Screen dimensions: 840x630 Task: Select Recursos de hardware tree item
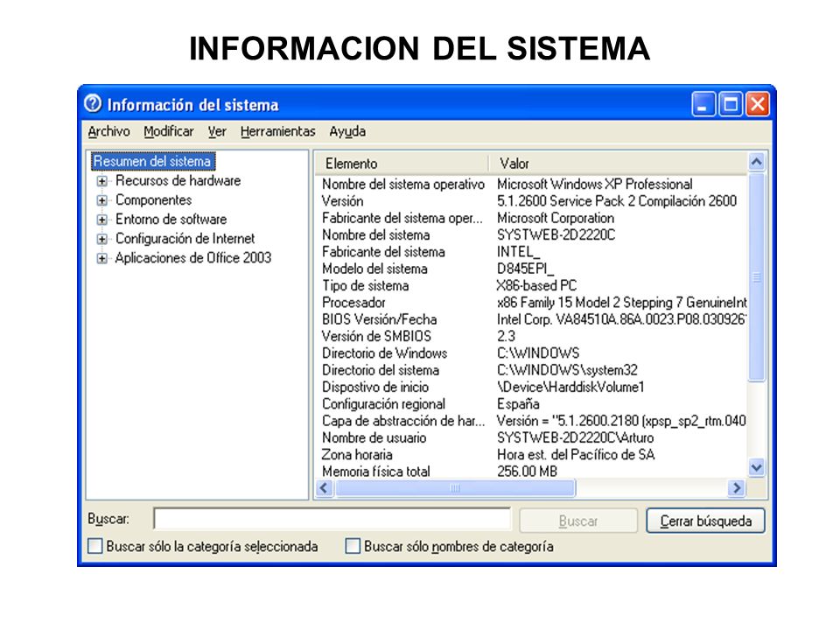(x=178, y=180)
